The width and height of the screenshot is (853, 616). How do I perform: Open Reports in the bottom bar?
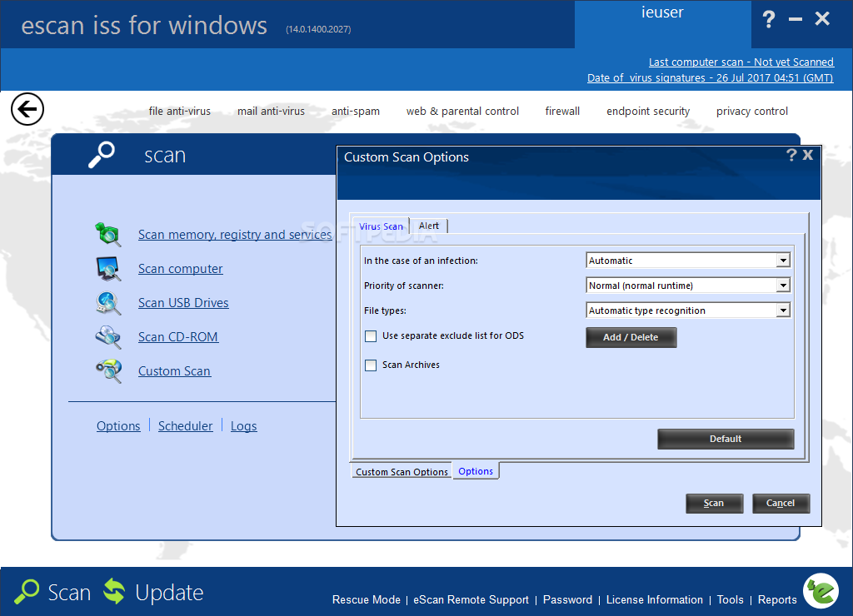[777, 599]
